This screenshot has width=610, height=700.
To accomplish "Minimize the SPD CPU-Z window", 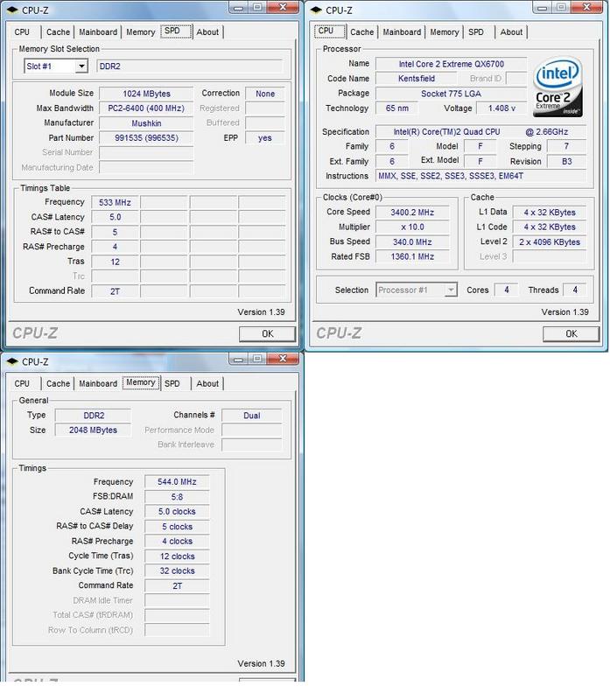I will 239,7.
